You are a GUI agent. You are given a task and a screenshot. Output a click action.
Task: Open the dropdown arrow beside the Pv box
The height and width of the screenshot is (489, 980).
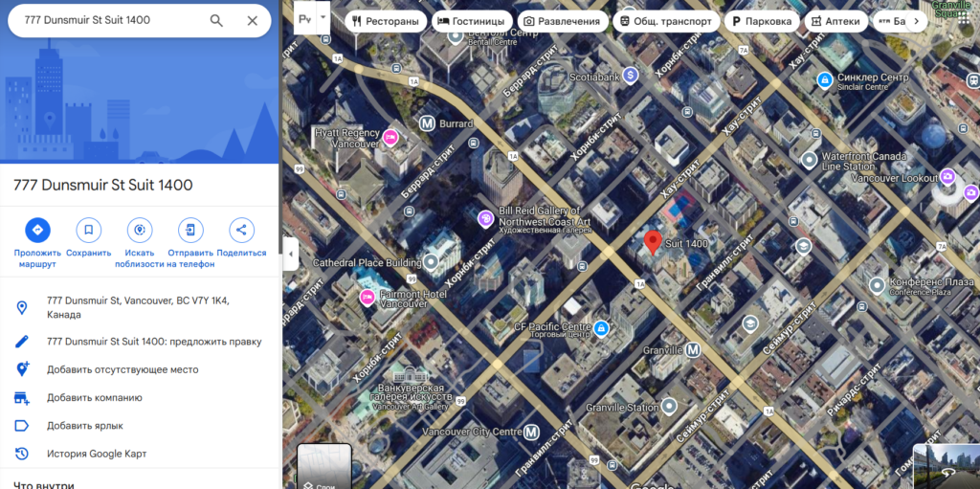323,18
